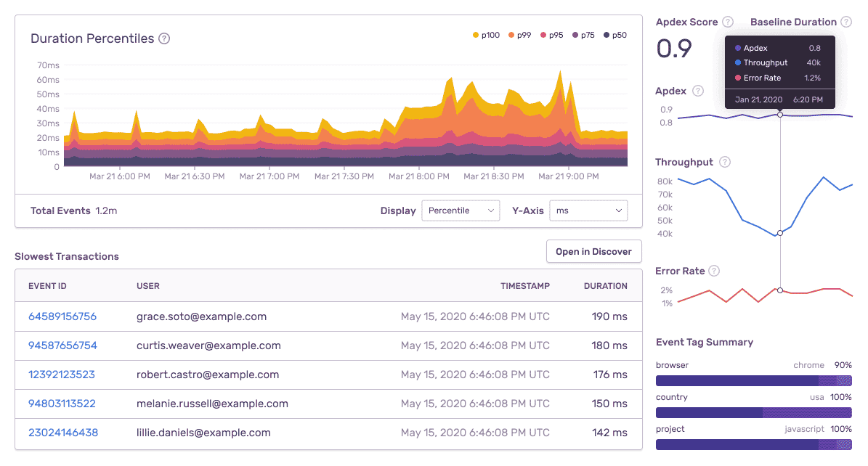The width and height of the screenshot is (868, 466).
Task: Sort by the DURATION column header
Action: (606, 286)
